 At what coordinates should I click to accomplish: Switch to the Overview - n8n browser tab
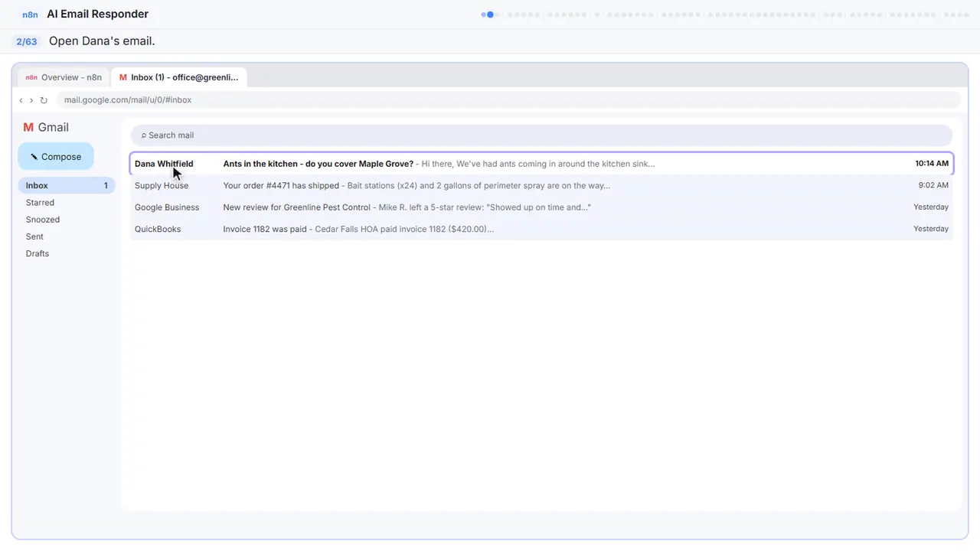pyautogui.click(x=64, y=77)
